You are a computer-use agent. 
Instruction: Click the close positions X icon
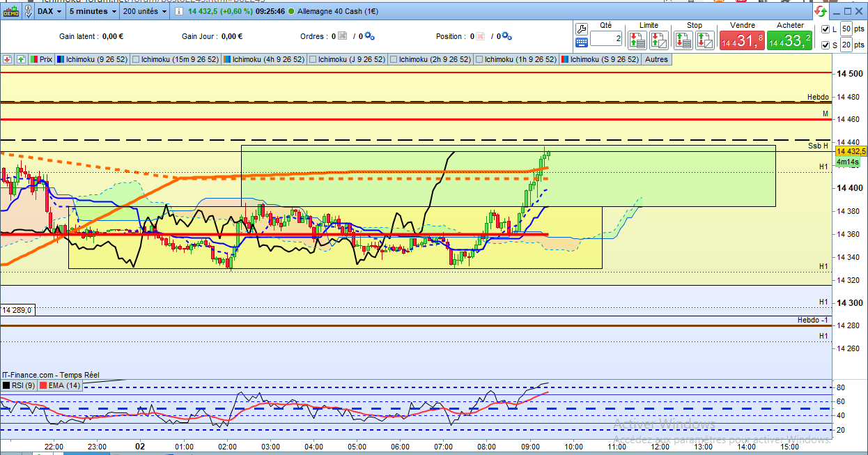point(480,36)
